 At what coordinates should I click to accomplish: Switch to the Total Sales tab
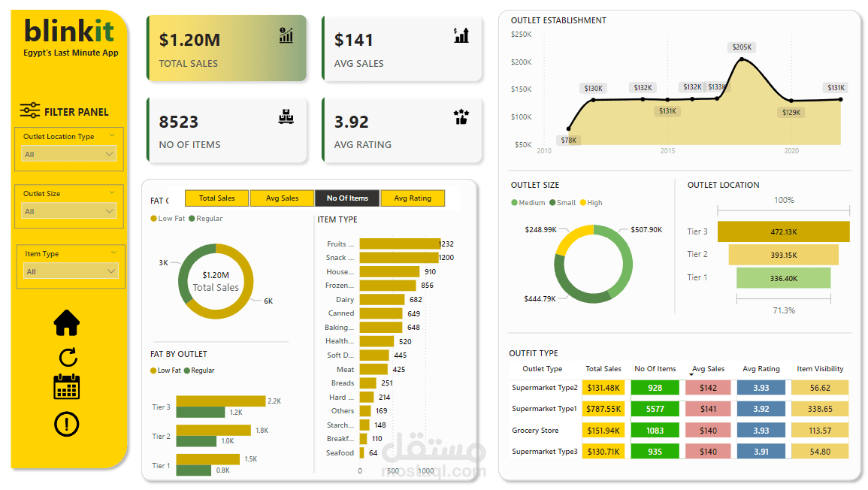tap(216, 198)
